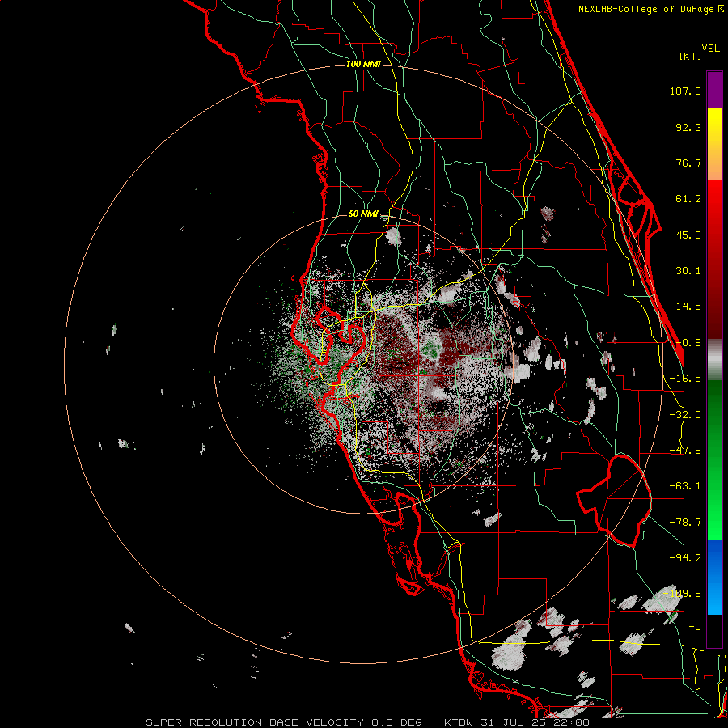
Task: Select the -47.6 velocity scale value
Action: click(x=685, y=451)
